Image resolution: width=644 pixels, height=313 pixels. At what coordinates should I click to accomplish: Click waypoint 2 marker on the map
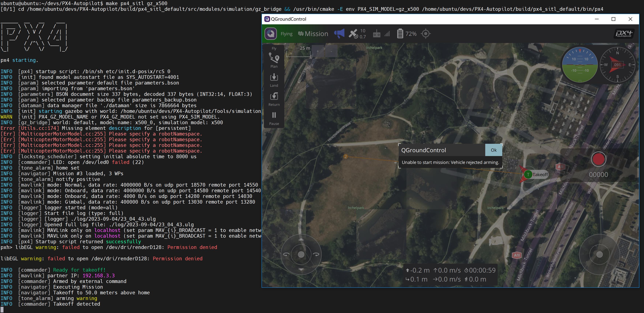click(x=346, y=157)
